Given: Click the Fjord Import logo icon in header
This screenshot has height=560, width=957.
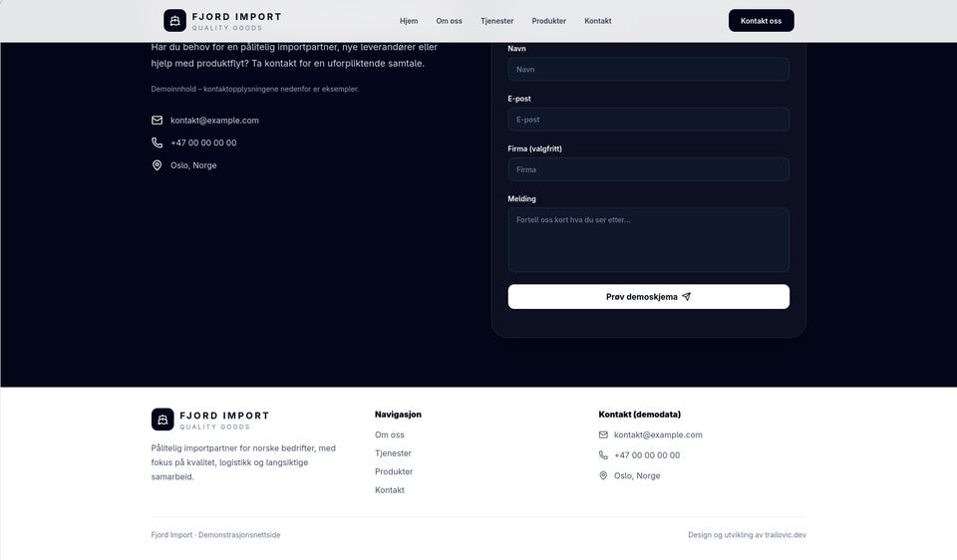Looking at the screenshot, I should 174,21.
